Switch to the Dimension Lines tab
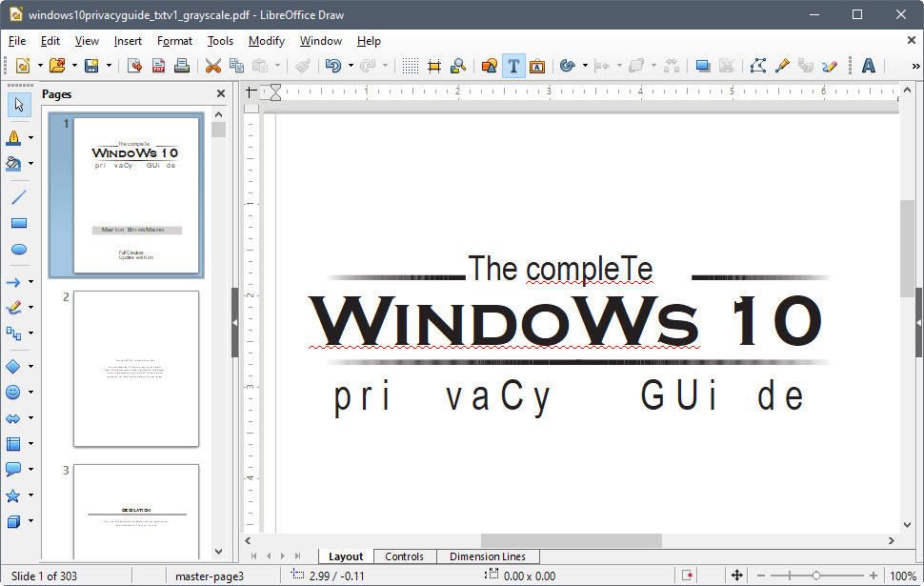Image resolution: width=924 pixels, height=586 pixels. coord(487,556)
